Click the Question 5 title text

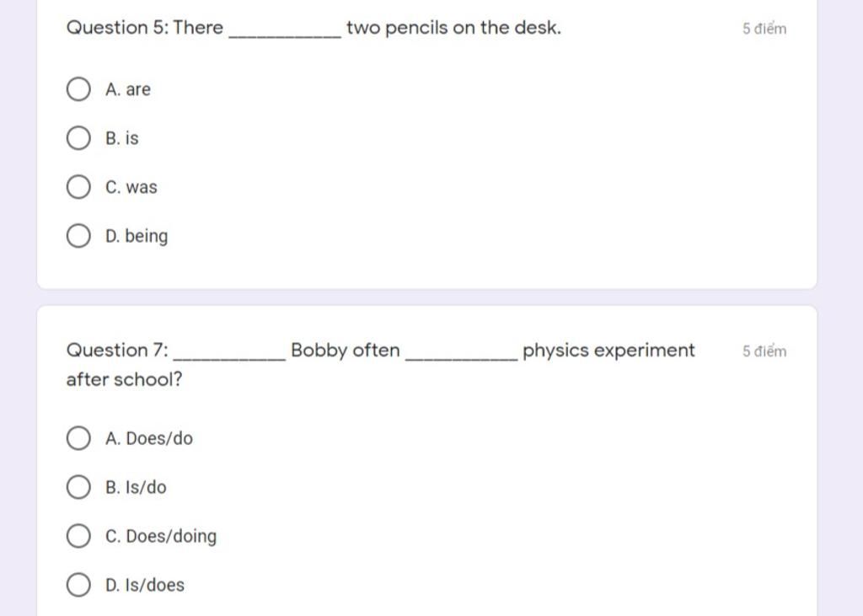pyautogui.click(x=313, y=28)
